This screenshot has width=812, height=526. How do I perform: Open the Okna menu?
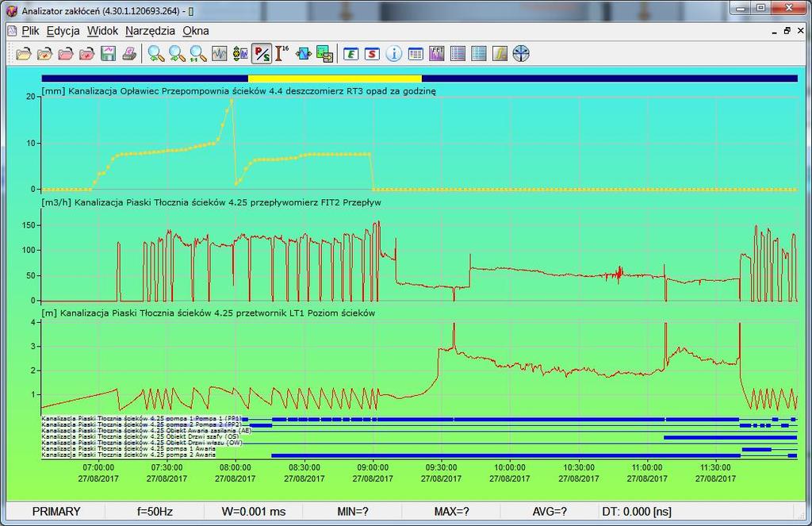point(196,31)
